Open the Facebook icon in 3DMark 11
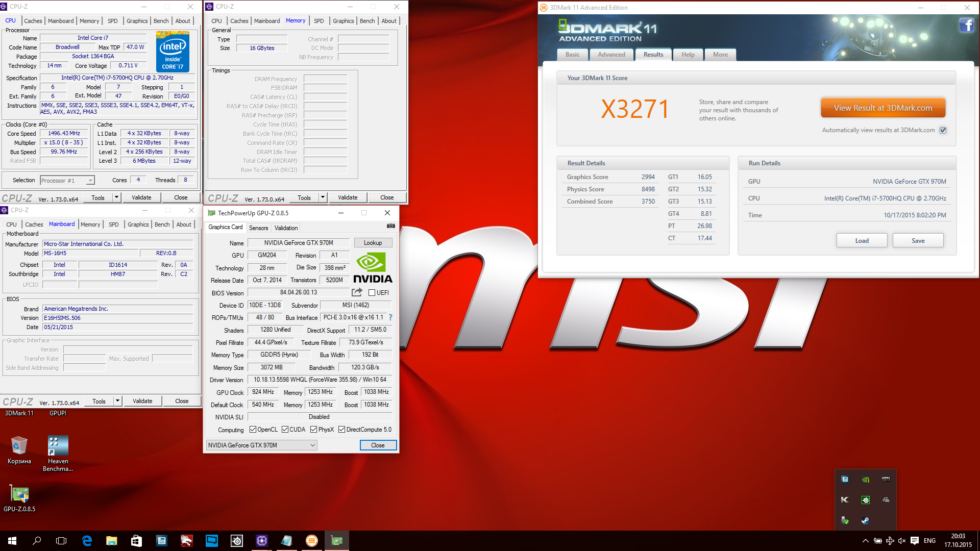 (966, 25)
